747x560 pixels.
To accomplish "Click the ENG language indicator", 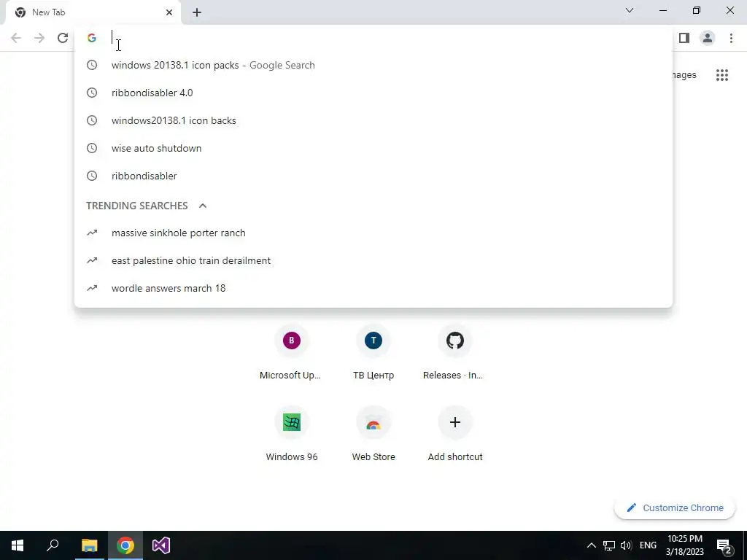I will click(648, 545).
